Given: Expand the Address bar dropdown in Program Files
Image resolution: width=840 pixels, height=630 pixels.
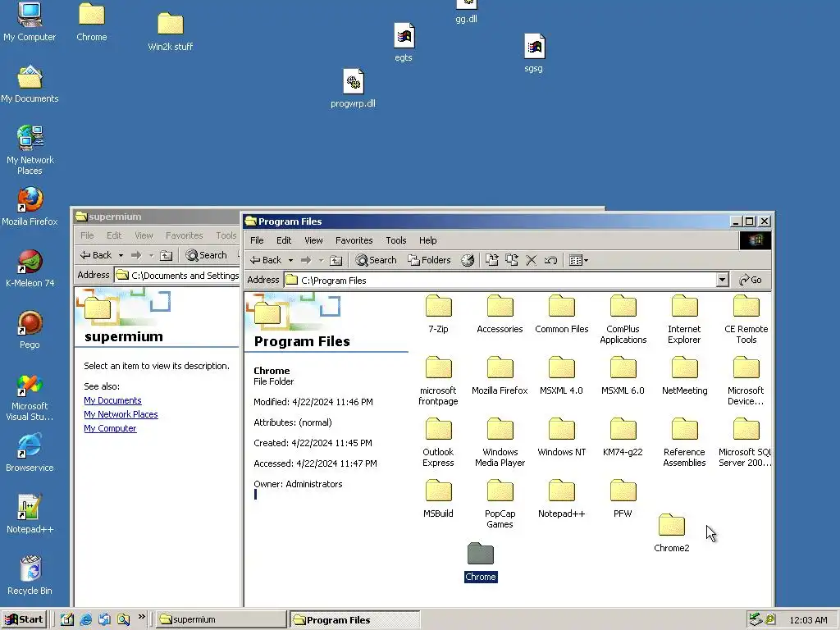Looking at the screenshot, I should [x=722, y=280].
